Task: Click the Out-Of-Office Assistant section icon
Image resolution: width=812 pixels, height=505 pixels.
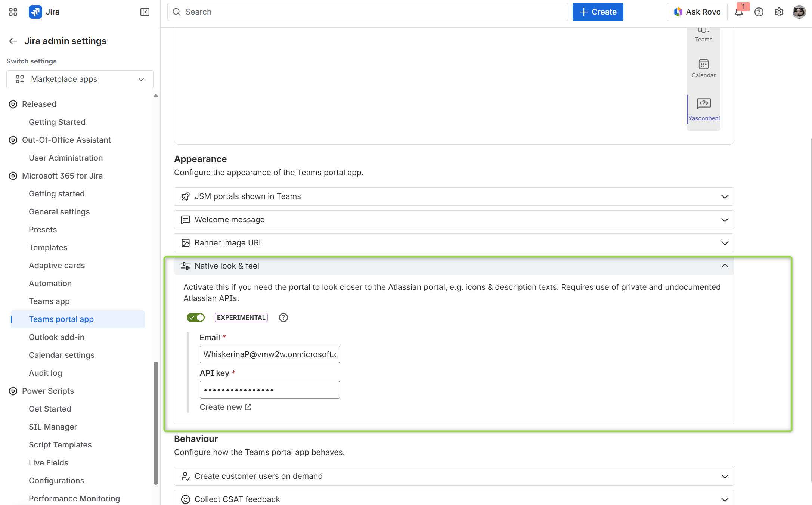Action: [x=13, y=140]
